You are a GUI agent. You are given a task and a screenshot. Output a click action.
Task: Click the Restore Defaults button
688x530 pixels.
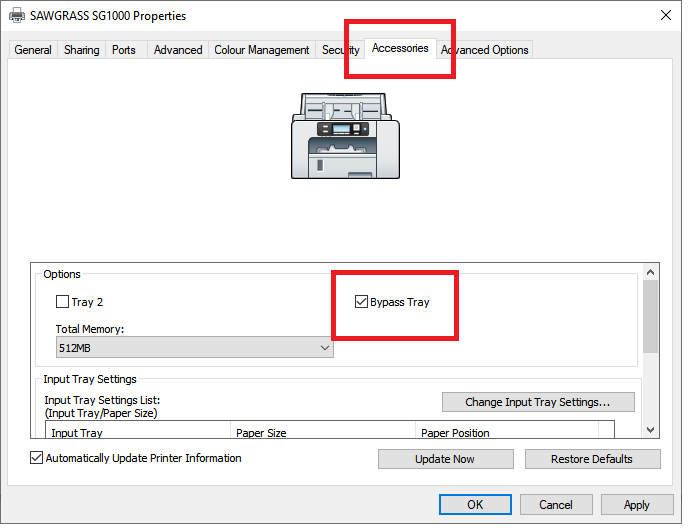coord(592,459)
